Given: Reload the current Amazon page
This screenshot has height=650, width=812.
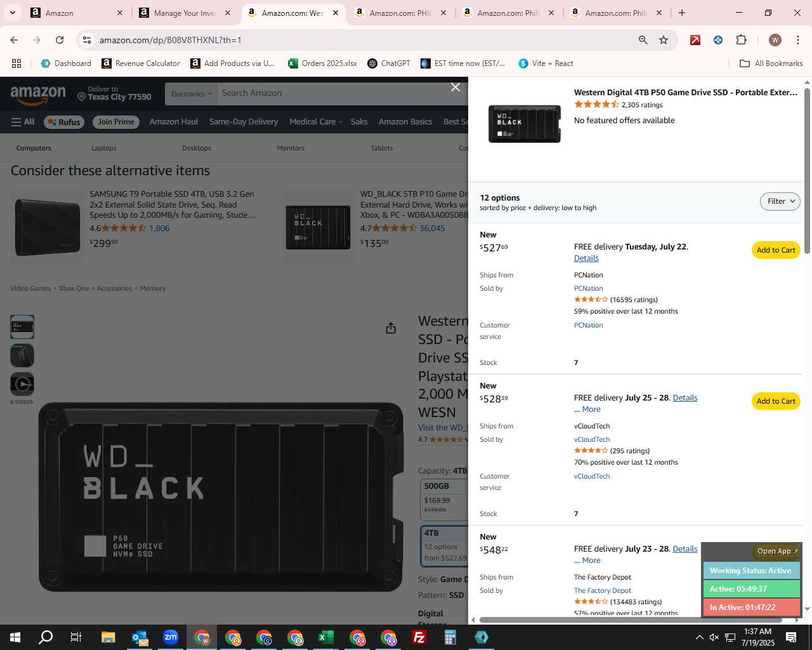Looking at the screenshot, I should [60, 40].
